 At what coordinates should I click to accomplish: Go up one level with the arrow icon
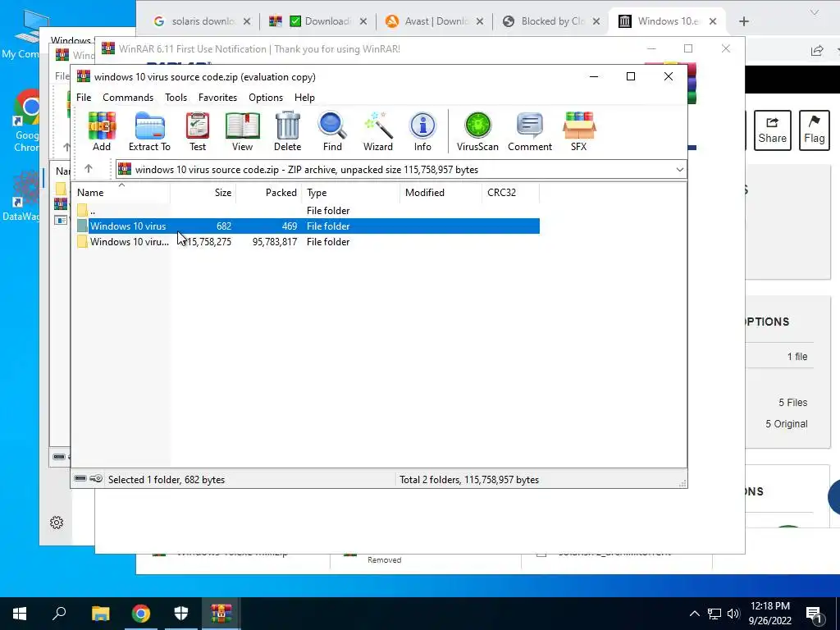(x=89, y=169)
